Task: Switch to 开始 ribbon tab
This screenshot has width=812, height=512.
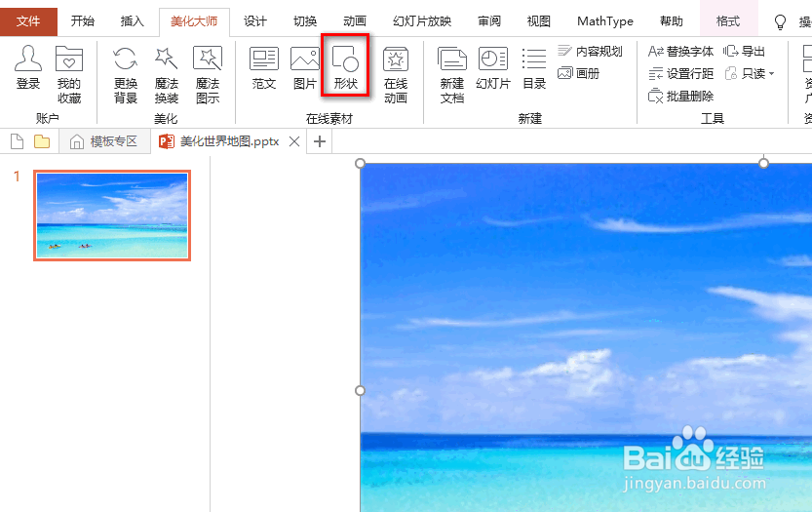Action: point(83,21)
